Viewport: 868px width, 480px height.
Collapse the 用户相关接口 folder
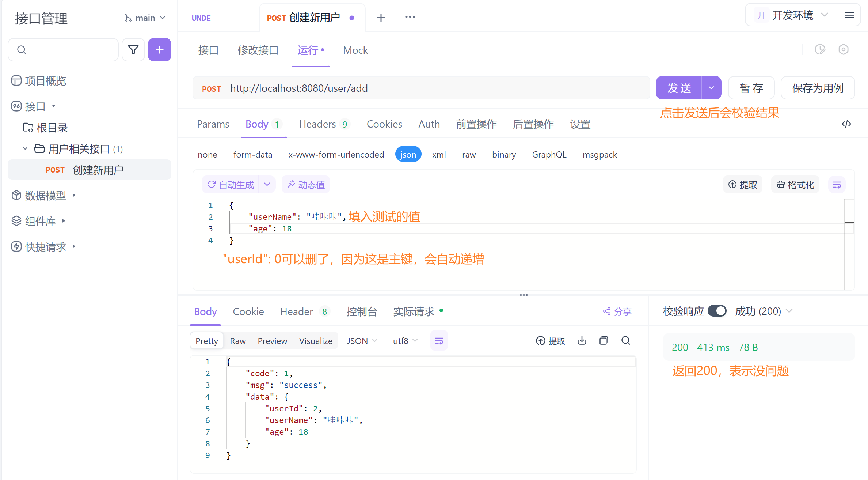(25, 149)
